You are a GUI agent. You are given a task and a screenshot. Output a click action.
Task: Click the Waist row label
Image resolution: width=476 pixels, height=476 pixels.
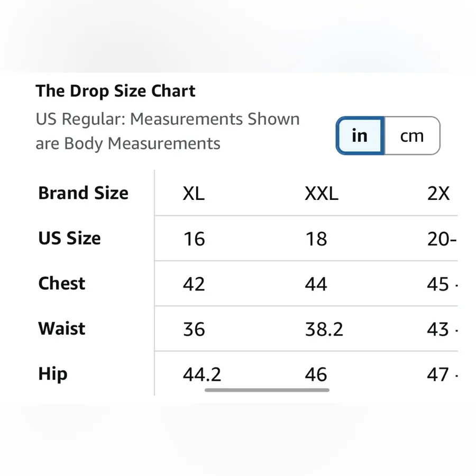[x=62, y=328]
